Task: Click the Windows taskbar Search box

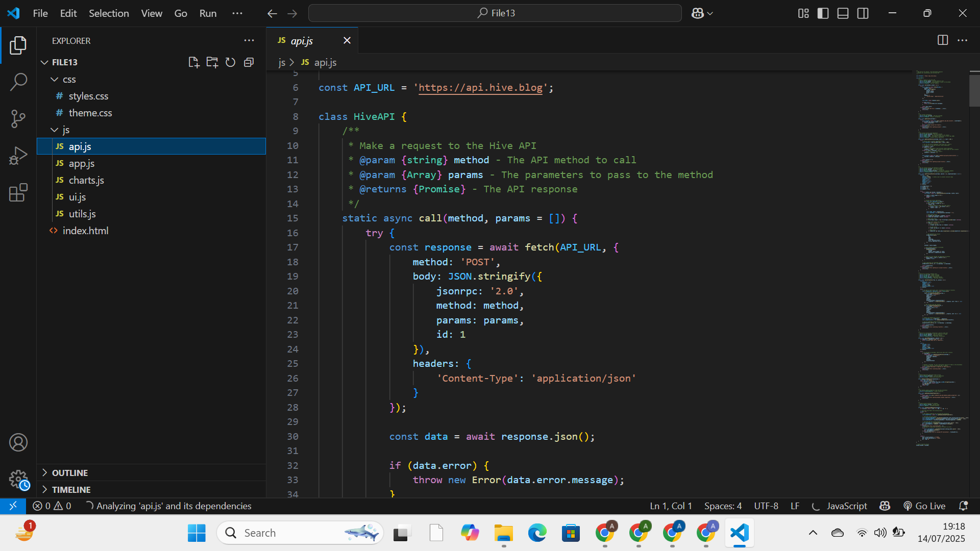Action: [x=300, y=533]
